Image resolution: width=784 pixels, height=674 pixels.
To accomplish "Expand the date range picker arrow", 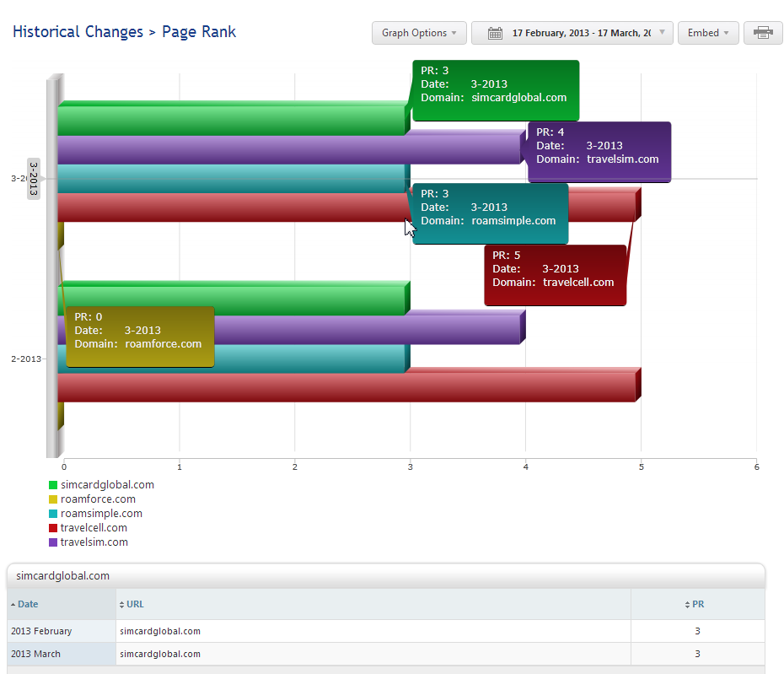I will click(662, 33).
